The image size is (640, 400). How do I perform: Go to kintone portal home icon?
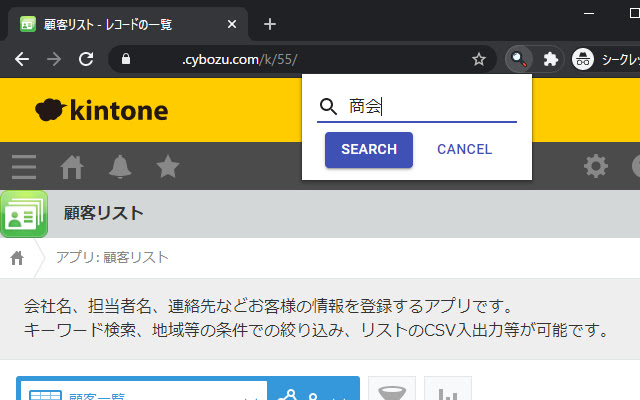(x=72, y=167)
